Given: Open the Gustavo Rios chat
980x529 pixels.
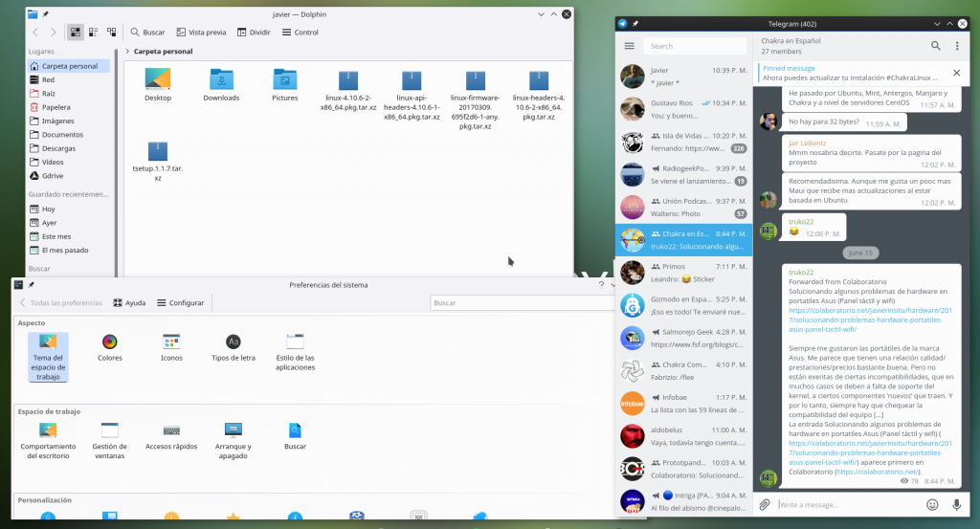Looking at the screenshot, I should coord(683,109).
